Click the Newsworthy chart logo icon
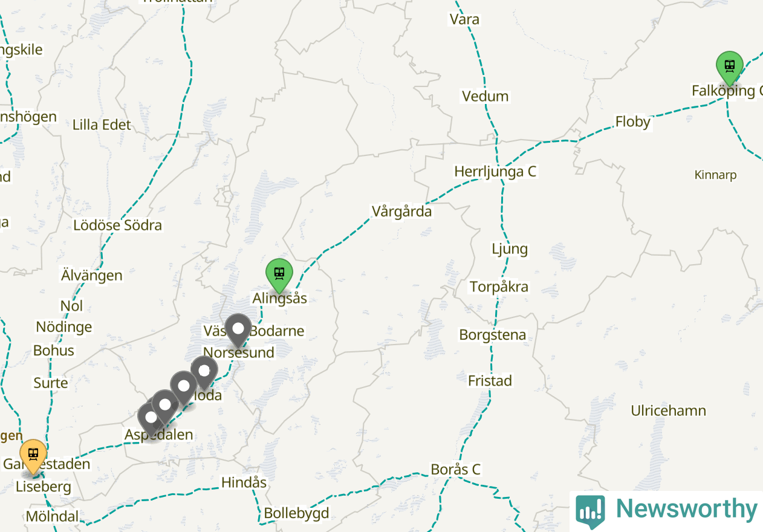The image size is (763, 532). click(x=589, y=511)
